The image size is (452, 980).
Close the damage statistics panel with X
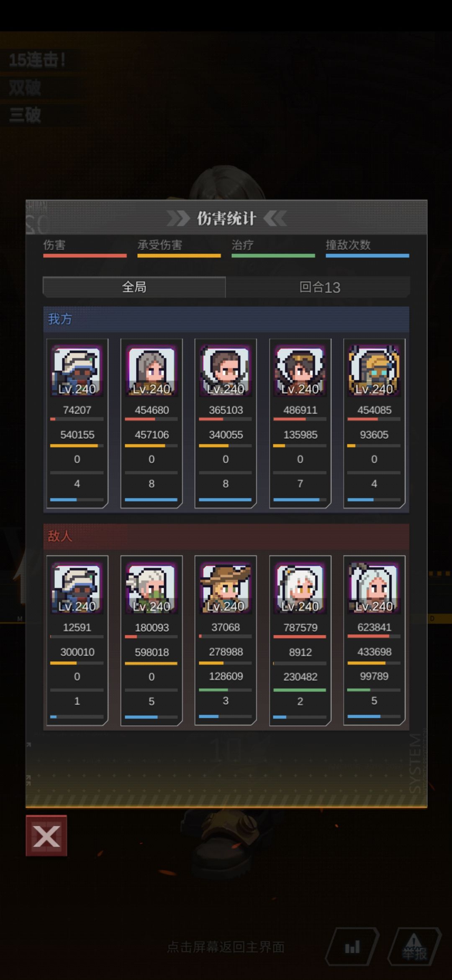pyautogui.click(x=46, y=836)
